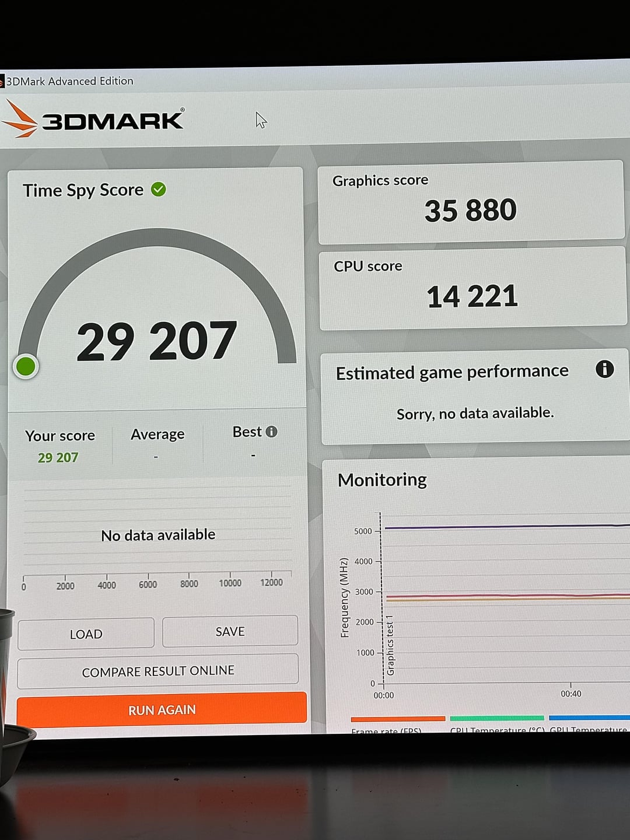The height and width of the screenshot is (840, 630).
Task: Click the LOAD button
Action: click(x=86, y=633)
